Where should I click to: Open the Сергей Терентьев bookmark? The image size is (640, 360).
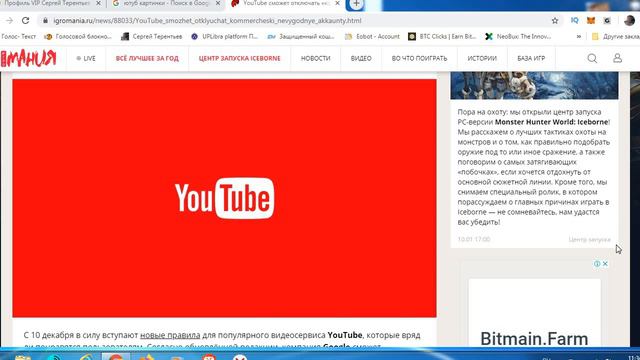point(152,36)
